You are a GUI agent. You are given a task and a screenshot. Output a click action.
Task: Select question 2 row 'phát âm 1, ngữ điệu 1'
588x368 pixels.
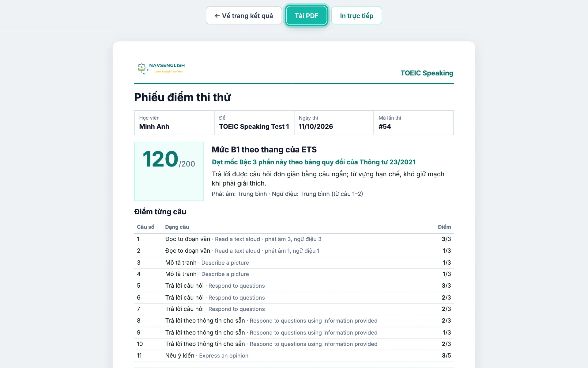(x=294, y=251)
